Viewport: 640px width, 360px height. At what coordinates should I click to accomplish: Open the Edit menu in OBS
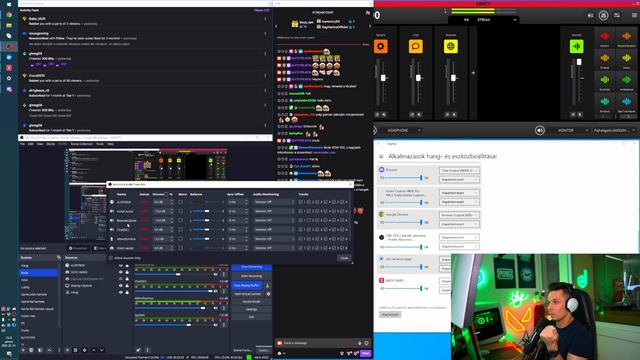pyautogui.click(x=31, y=144)
